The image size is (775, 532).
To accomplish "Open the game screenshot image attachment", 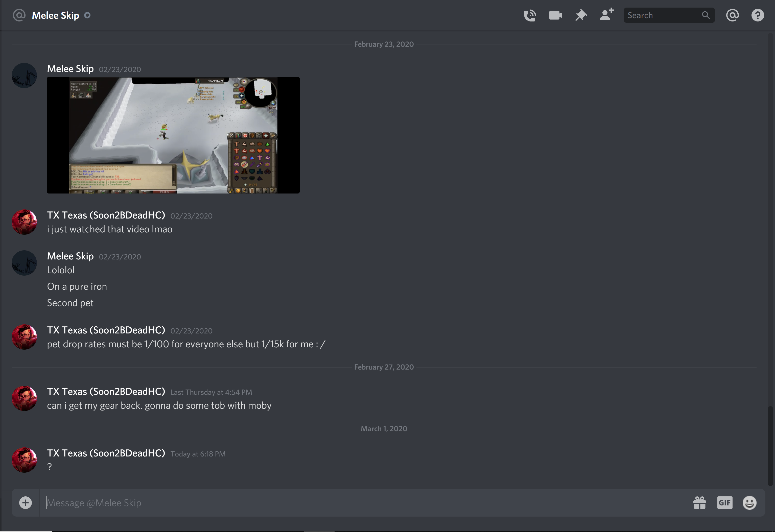I will point(173,135).
